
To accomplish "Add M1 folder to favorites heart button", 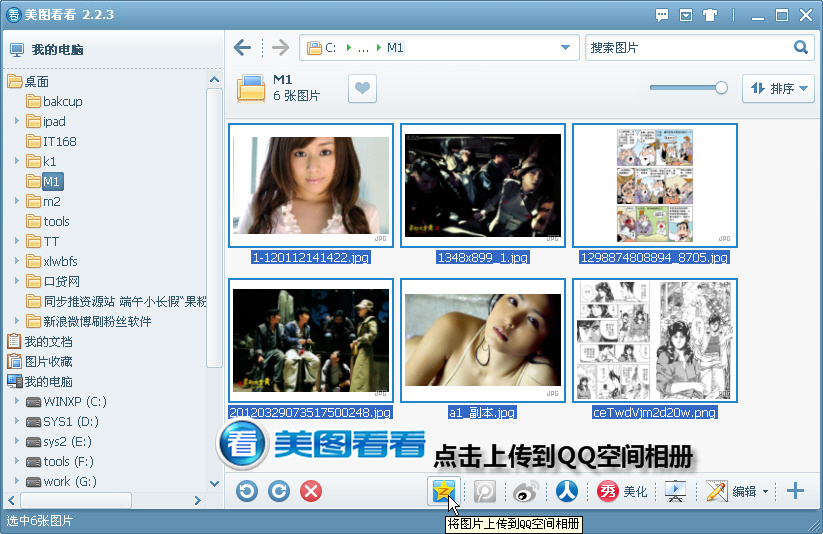I will 362,88.
